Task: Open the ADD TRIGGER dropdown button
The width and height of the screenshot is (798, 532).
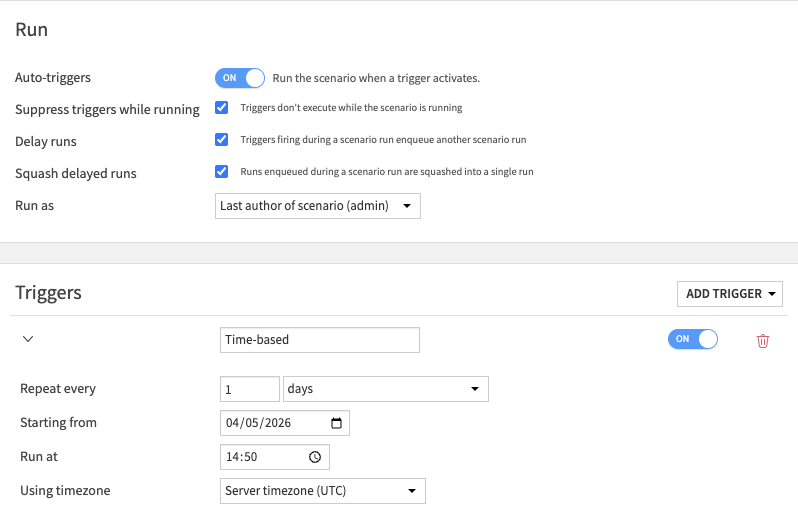Action: click(x=730, y=294)
